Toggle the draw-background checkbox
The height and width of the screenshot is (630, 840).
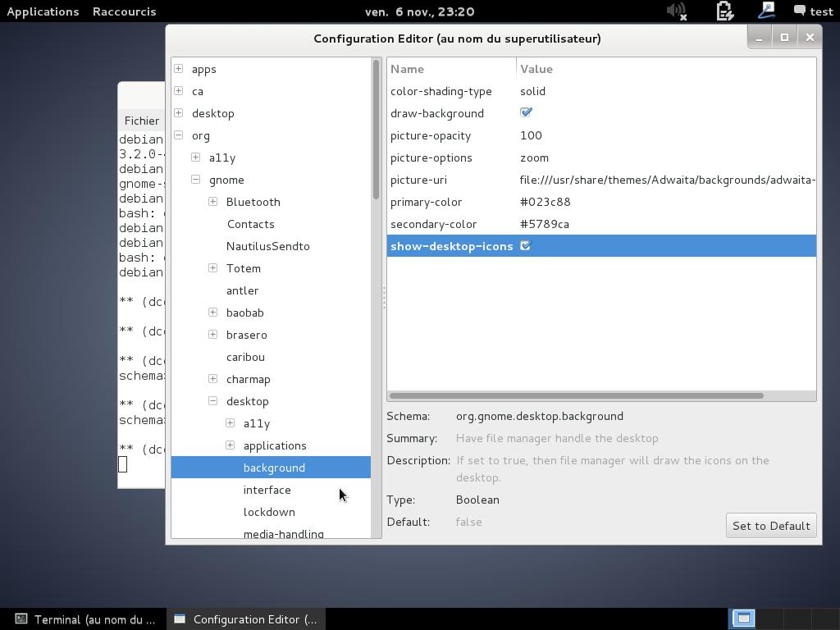[526, 113]
